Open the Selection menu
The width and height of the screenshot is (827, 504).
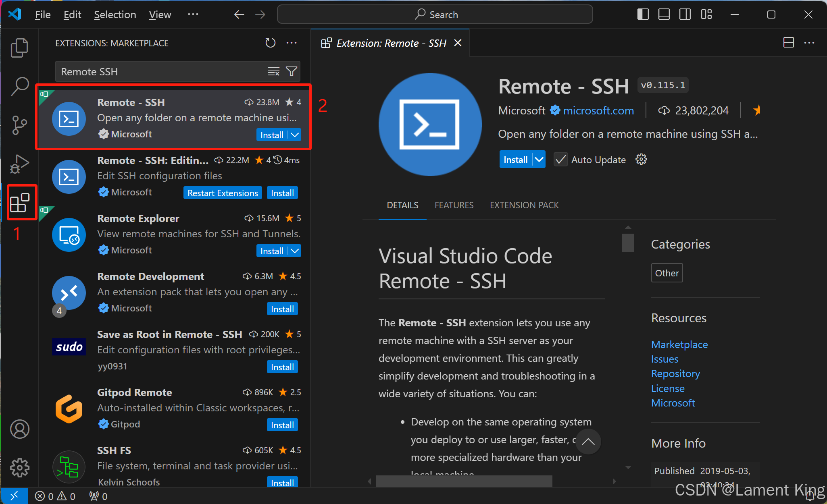tap(115, 15)
